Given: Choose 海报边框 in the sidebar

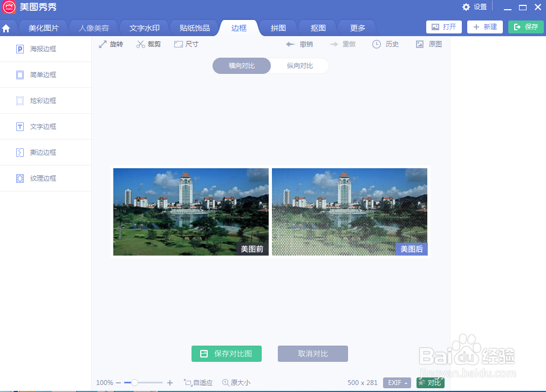Looking at the screenshot, I should [46, 49].
